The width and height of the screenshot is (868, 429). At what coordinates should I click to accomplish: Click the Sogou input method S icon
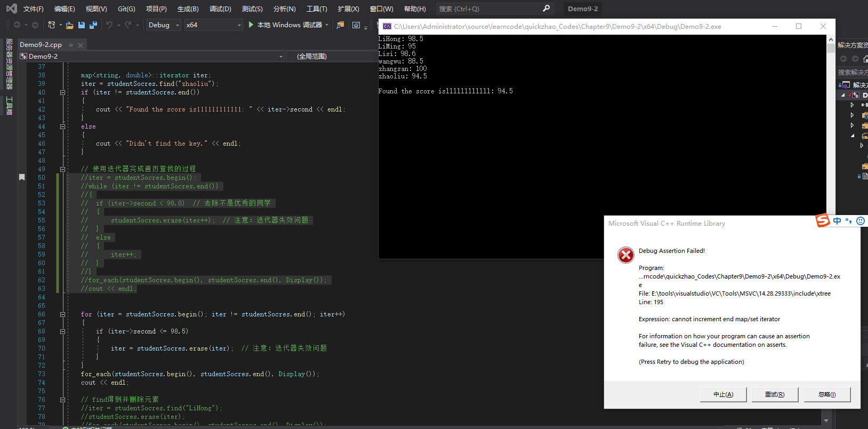pos(823,220)
